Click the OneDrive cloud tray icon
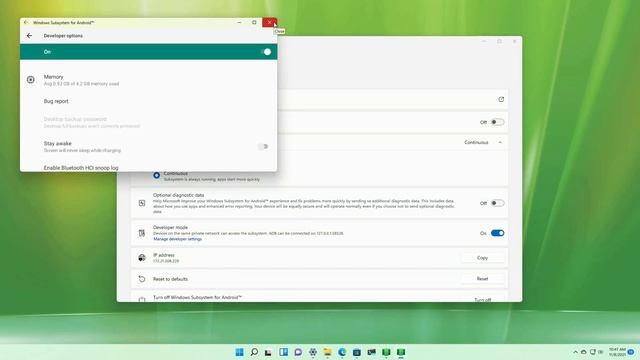The width and height of the screenshot is (640, 360). pos(584,352)
